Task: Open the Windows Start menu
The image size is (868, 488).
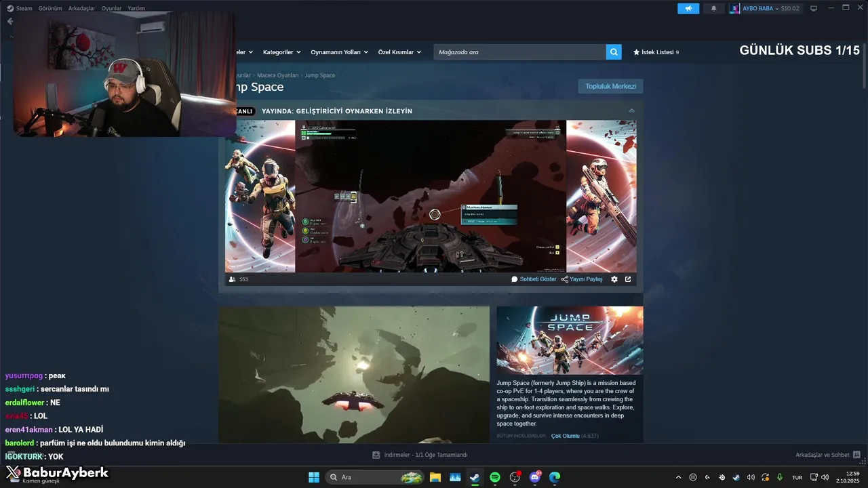Action: click(314, 477)
